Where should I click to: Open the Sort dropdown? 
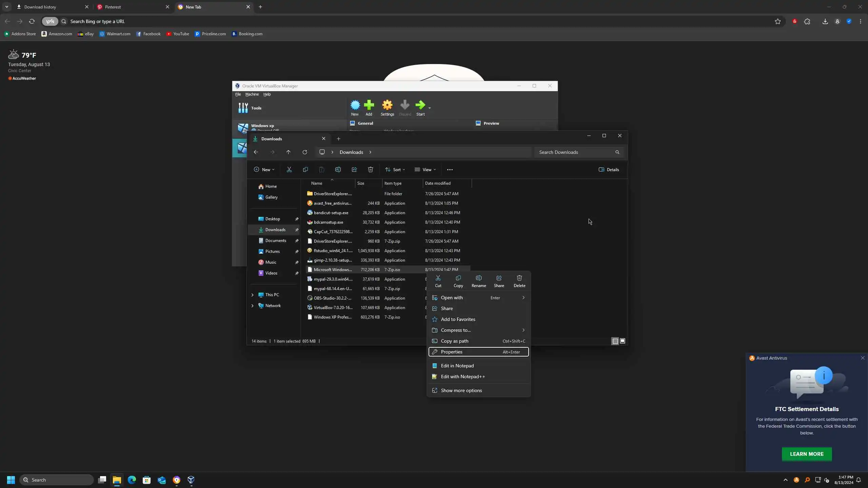pyautogui.click(x=395, y=169)
